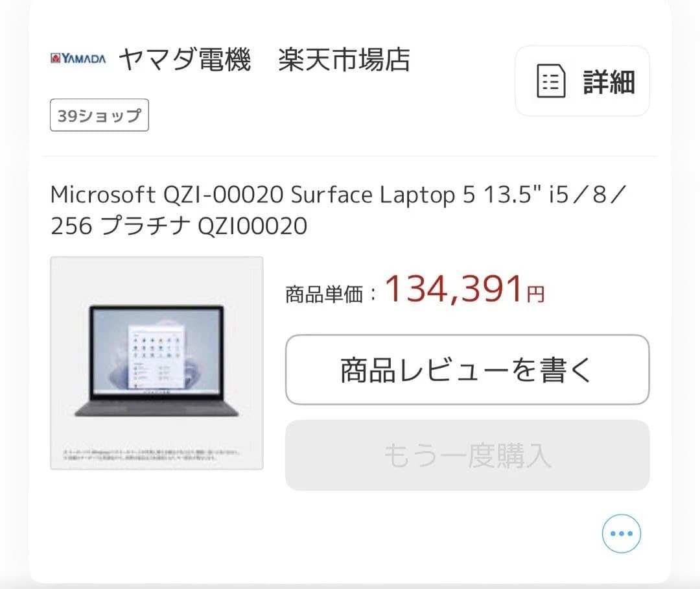
Task: Click the red YAMADA square emblem
Action: coord(55,59)
